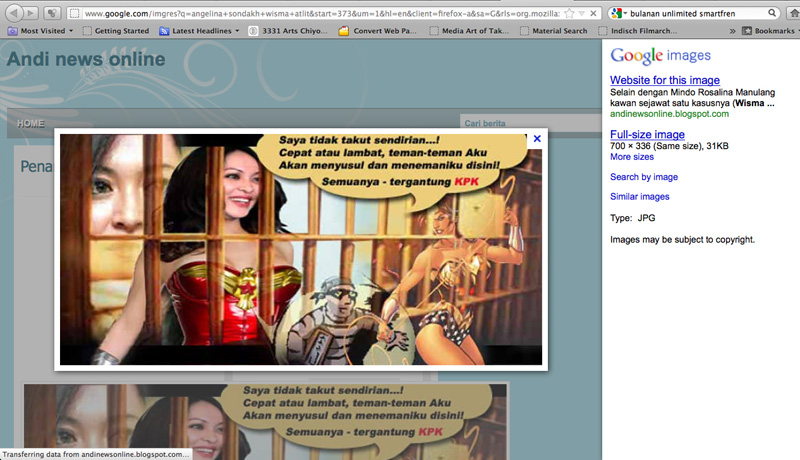Image resolution: width=800 pixels, height=460 pixels.
Task: Click the Similar images link
Action: coord(640,196)
